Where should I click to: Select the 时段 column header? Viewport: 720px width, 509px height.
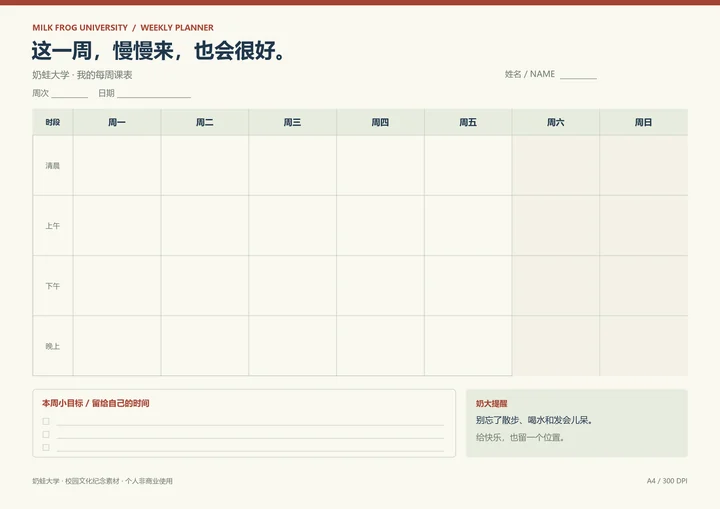[53, 122]
